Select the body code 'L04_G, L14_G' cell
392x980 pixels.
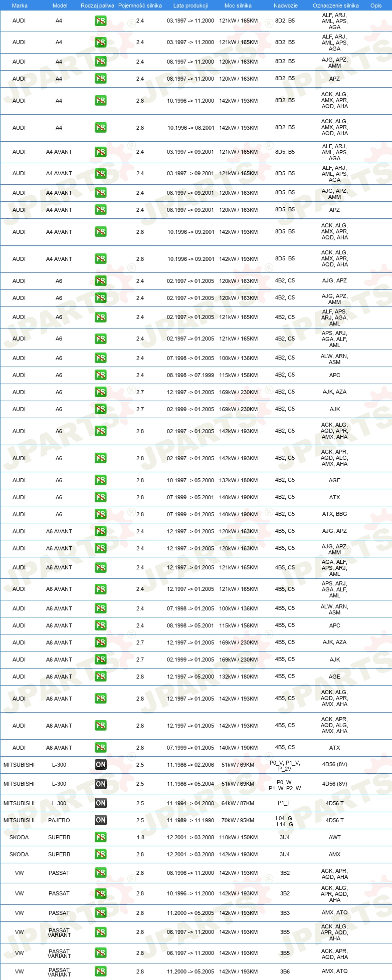click(x=285, y=820)
